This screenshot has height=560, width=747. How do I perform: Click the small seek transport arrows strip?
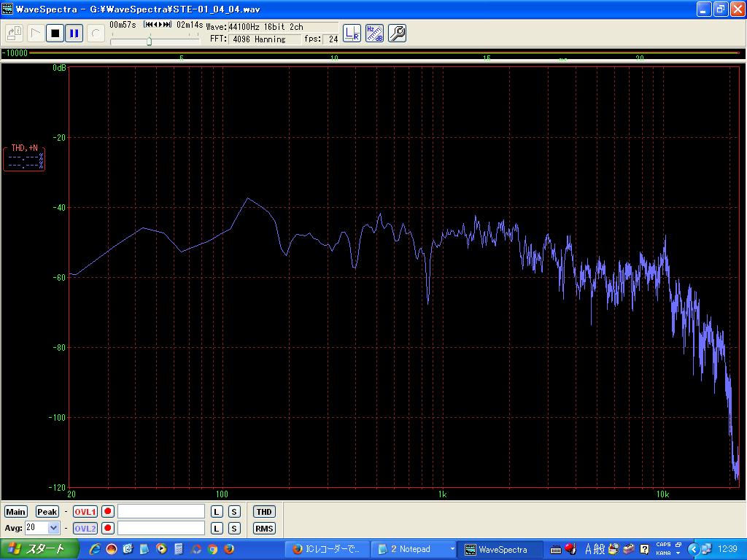tap(158, 24)
